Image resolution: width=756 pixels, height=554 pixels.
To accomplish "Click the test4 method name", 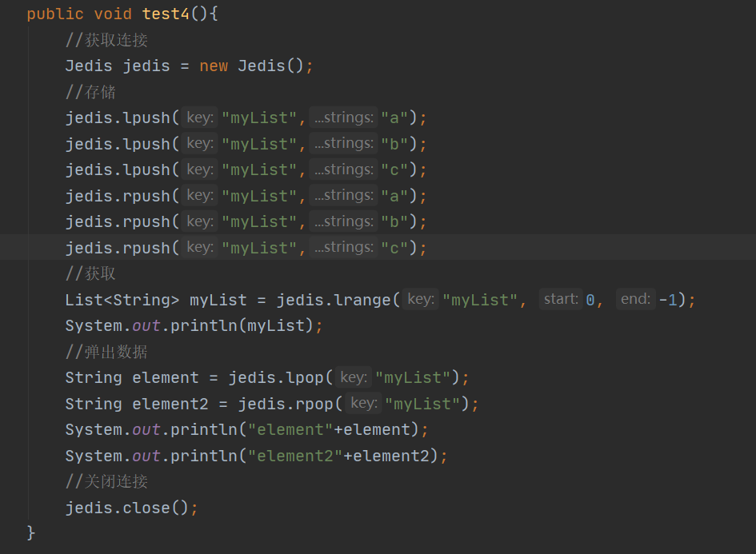I will tap(166, 14).
